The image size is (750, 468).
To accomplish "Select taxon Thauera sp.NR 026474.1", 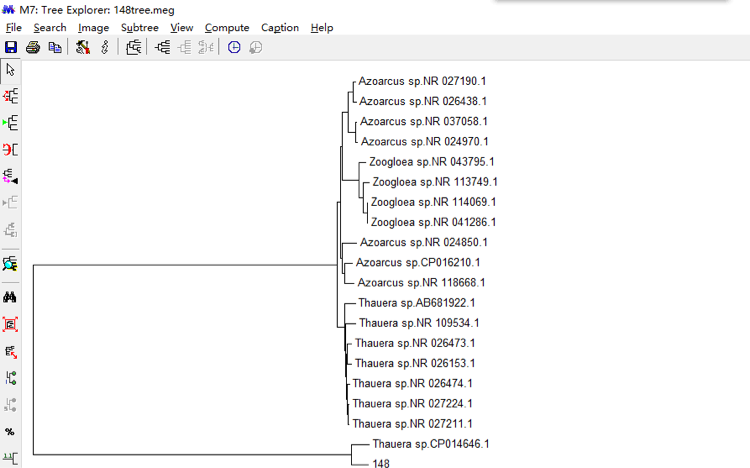I will [x=412, y=383].
